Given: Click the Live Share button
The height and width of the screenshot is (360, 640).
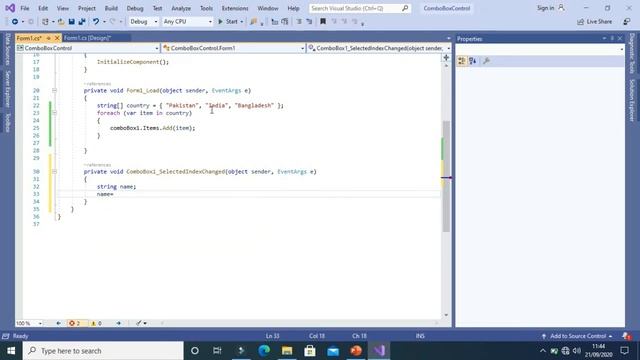Looking at the screenshot, I should click(595, 22).
